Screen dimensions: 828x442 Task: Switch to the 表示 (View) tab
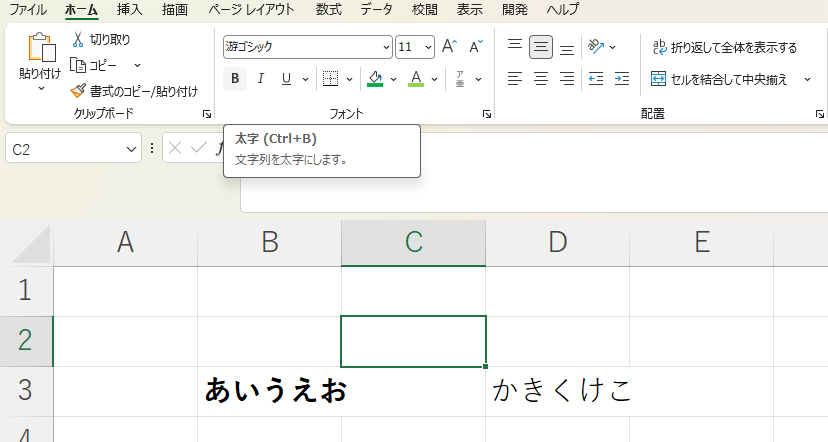click(469, 10)
